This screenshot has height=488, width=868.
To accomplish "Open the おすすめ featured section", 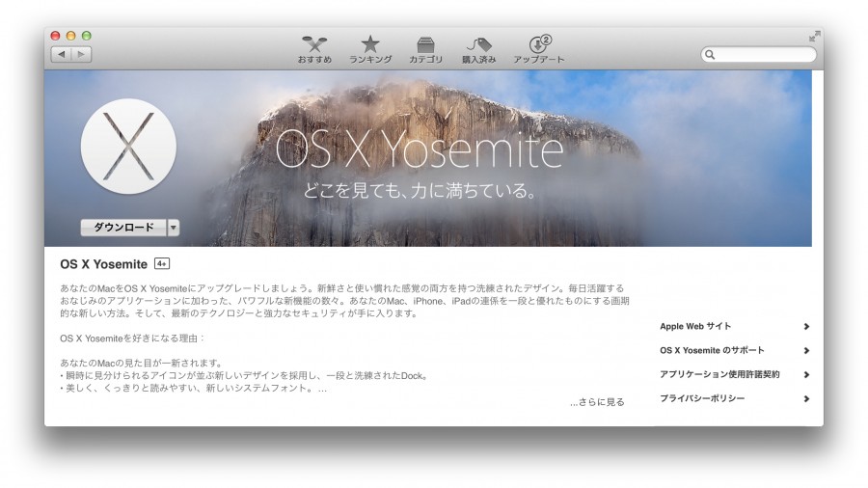I will [x=314, y=49].
